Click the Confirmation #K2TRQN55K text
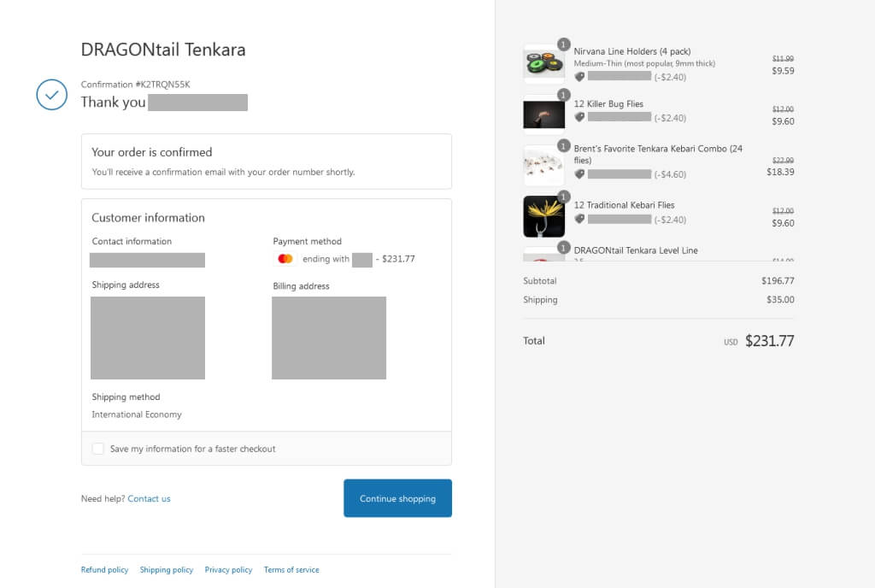Screen dimensions: 875x588 click(x=136, y=85)
